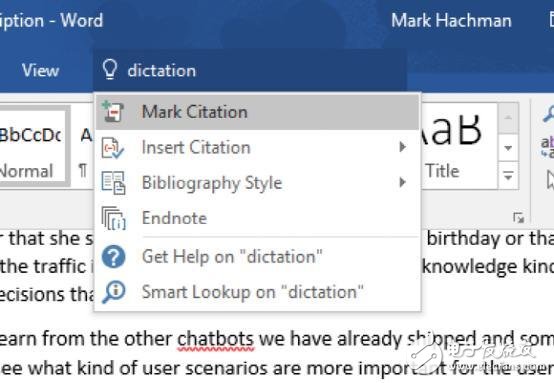Expand the Styles gallery More button

[x=508, y=176]
